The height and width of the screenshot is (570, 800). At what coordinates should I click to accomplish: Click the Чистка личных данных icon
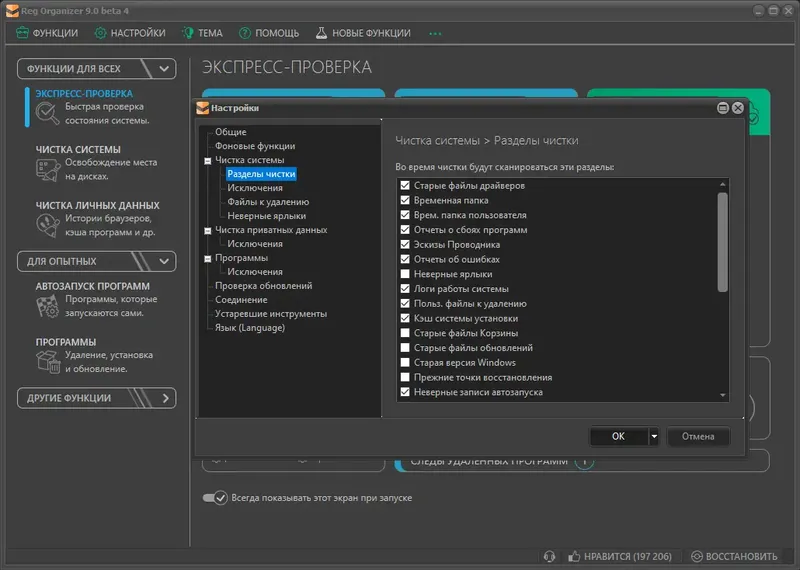[47, 226]
